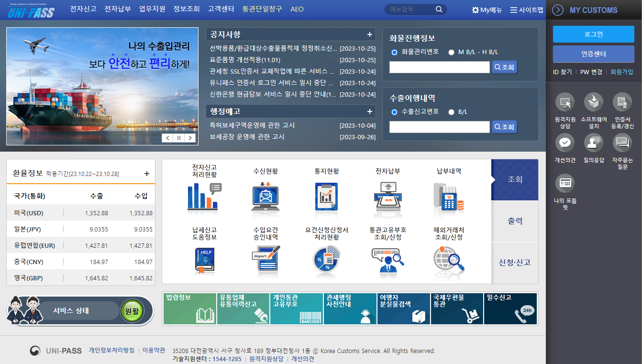Open the 고객센터 top menu
Screen dimensions: 642x364
pyautogui.click(x=221, y=9)
